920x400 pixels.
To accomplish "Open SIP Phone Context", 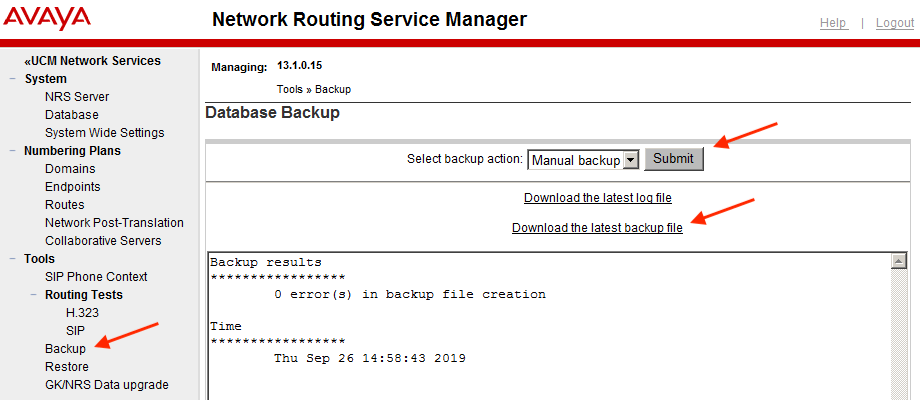I will pyautogui.click(x=96, y=277).
